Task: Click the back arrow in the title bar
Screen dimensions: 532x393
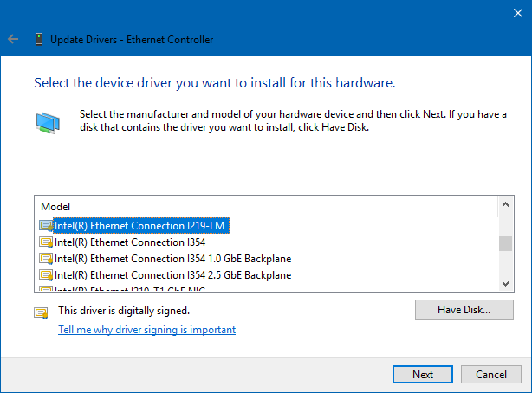Action: click(13, 39)
